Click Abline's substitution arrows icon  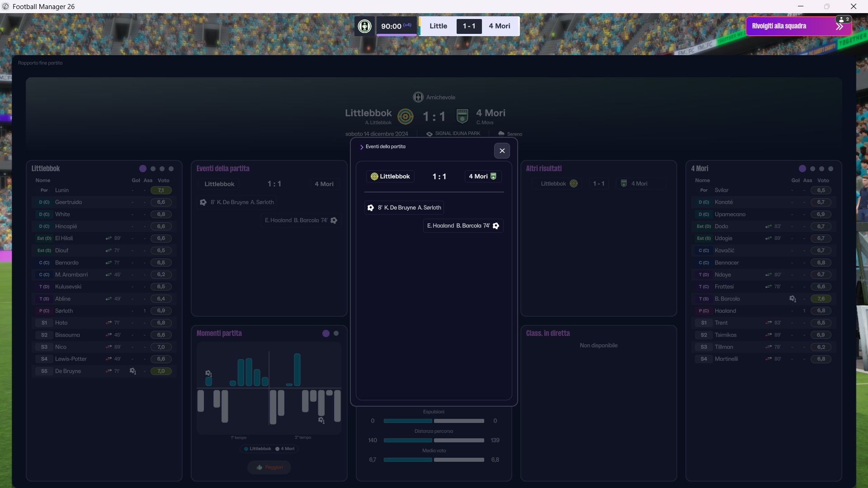pyautogui.click(x=108, y=299)
